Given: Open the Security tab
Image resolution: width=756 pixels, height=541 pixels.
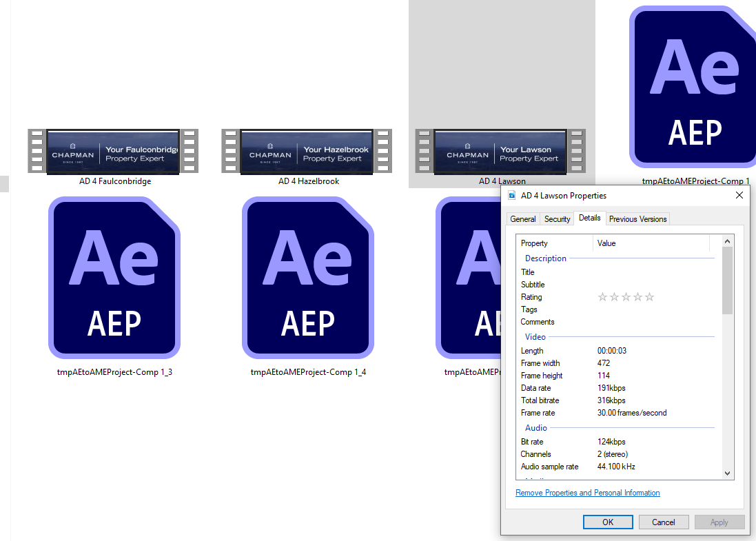Looking at the screenshot, I should pyautogui.click(x=557, y=219).
